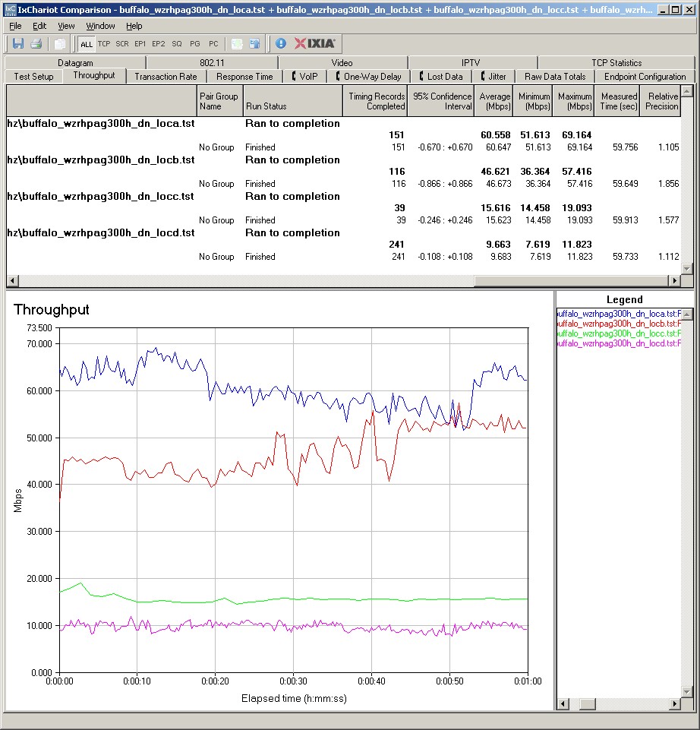Select the buffalo_wzrhpag300h_dn_loca.tst row

pyautogui.click(x=343, y=123)
